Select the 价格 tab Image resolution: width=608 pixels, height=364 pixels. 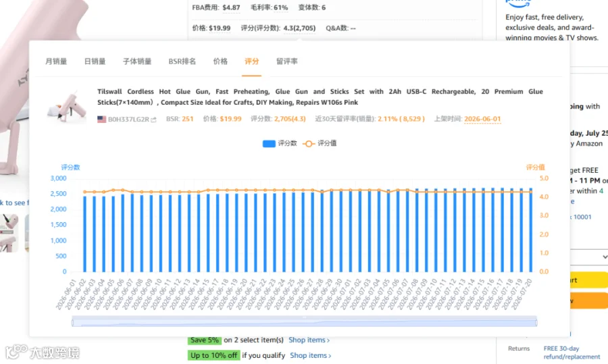[220, 61]
